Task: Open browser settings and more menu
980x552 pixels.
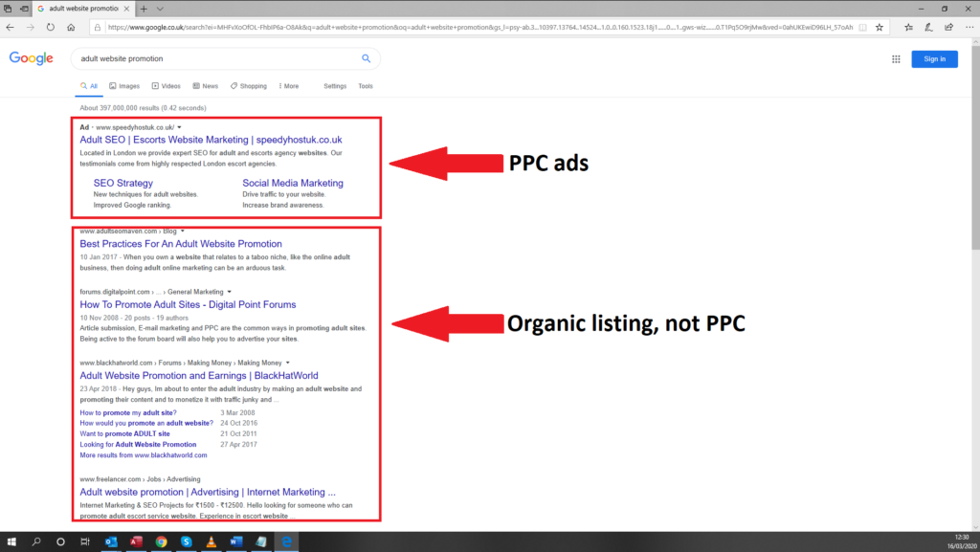Action: pos(969,27)
